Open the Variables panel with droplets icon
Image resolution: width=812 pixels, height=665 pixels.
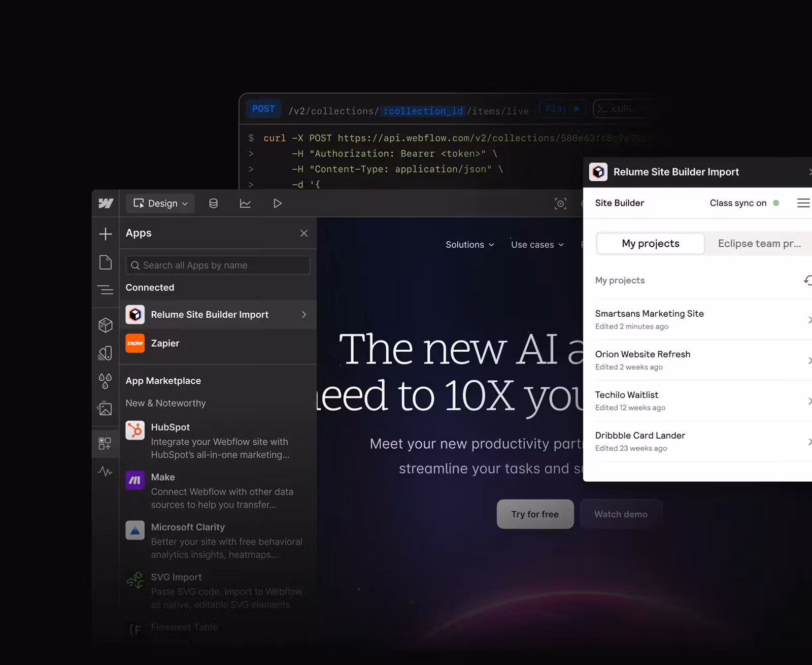(105, 381)
